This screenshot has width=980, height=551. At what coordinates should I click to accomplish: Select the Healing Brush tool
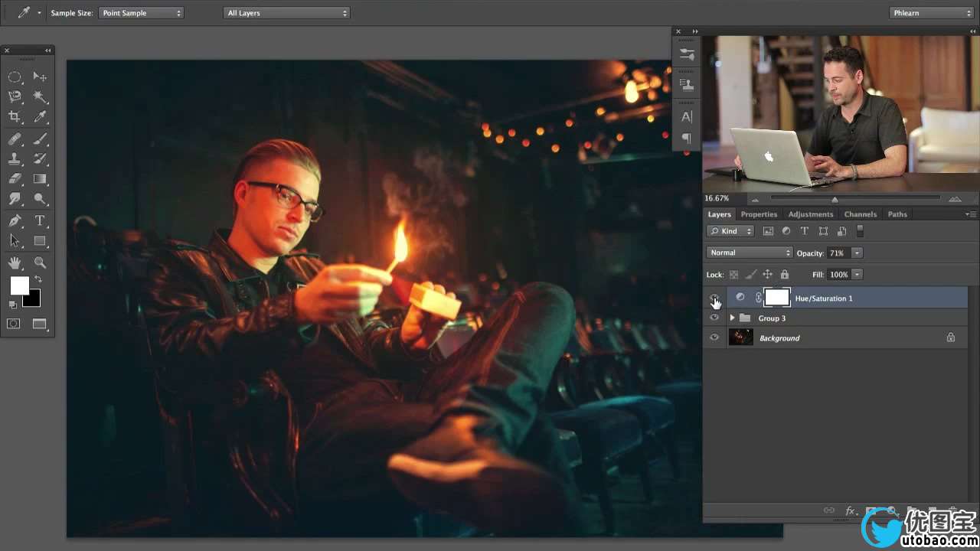click(15, 139)
